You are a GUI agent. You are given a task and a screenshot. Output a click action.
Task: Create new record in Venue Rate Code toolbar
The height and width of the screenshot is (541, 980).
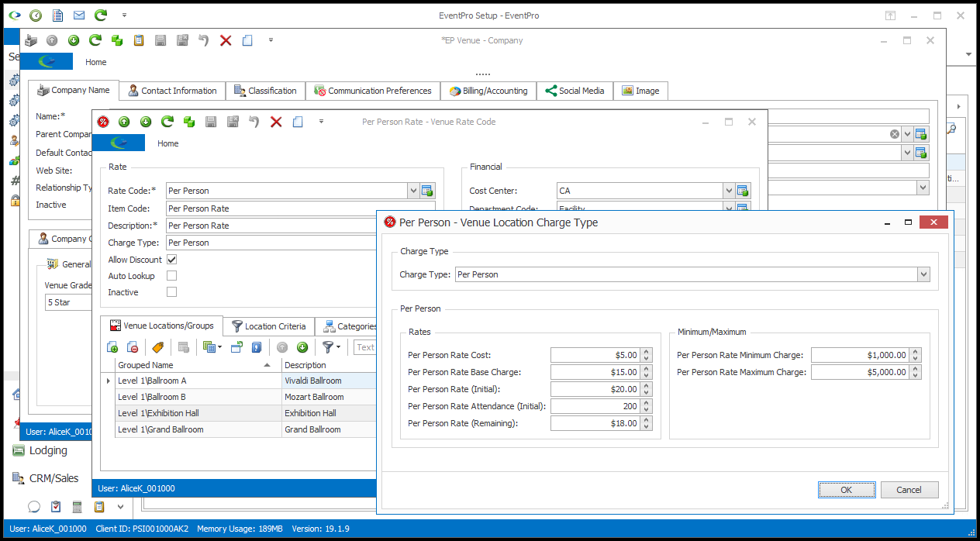298,122
